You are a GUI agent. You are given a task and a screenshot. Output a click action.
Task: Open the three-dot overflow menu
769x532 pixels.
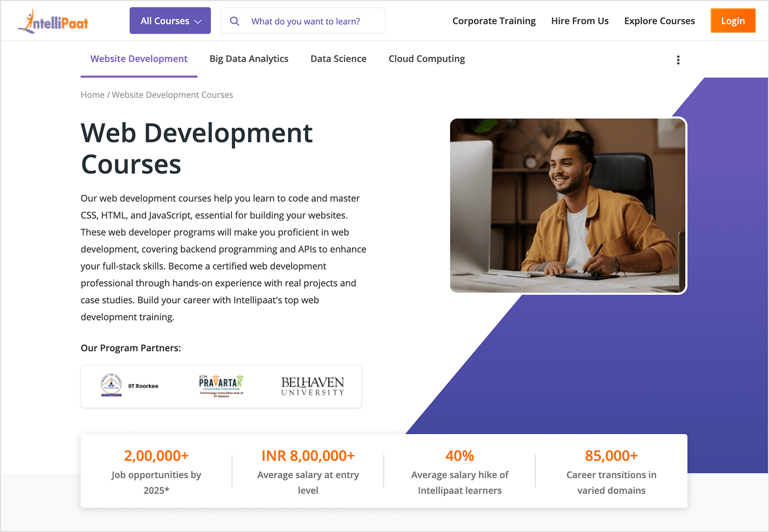click(678, 59)
